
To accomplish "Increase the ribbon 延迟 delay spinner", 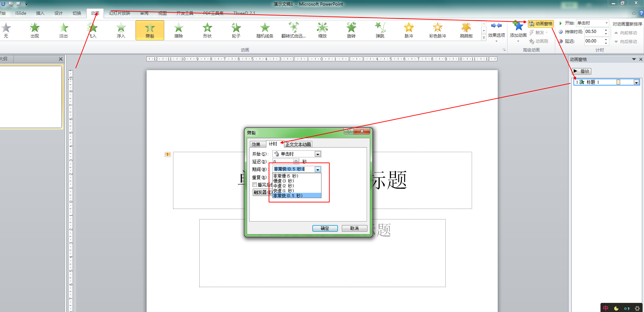I will [x=606, y=39].
